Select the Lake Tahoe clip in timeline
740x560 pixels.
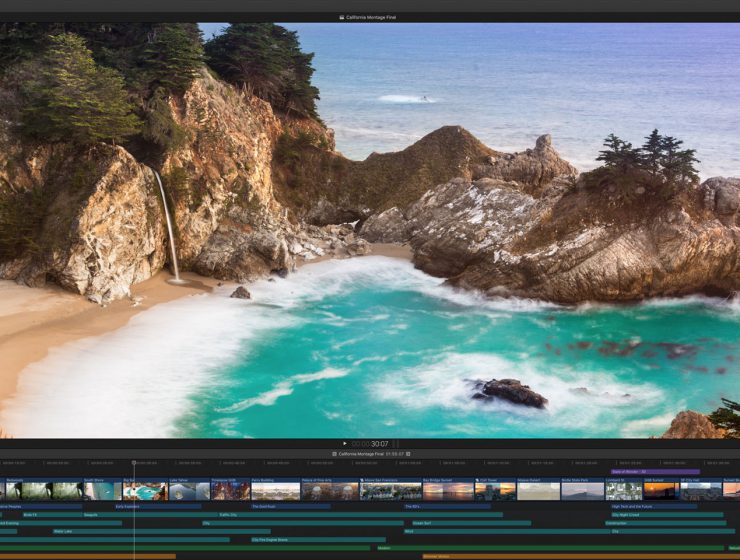(188, 491)
